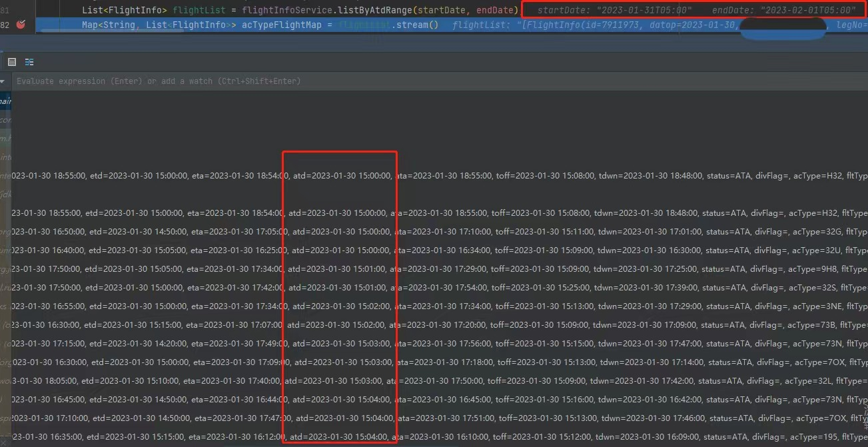The width and height of the screenshot is (868, 447).
Task: Click the value toff=2023-01-30 15:25:00
Action: click(x=541, y=288)
